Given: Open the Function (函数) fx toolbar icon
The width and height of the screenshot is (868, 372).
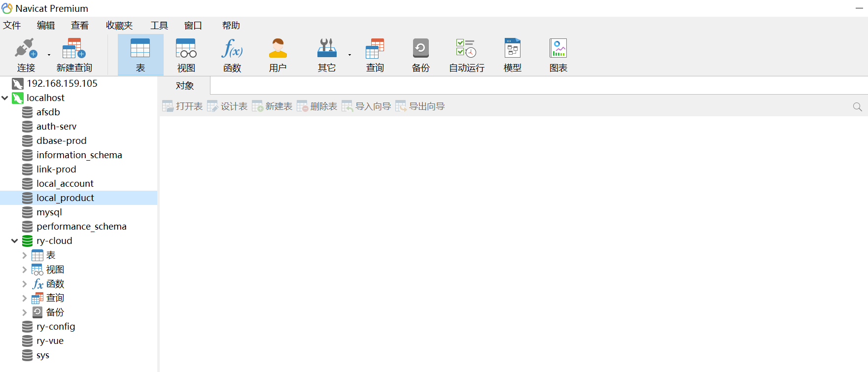Looking at the screenshot, I should 232,48.
